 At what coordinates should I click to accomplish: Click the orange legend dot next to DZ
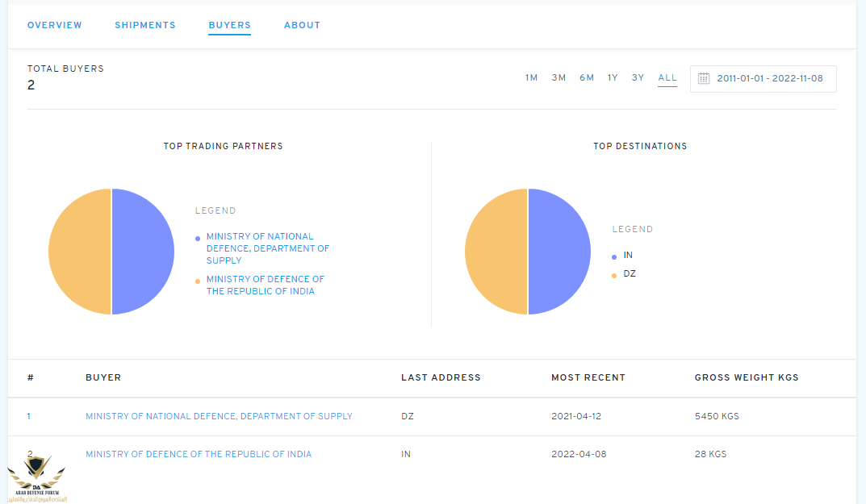[x=614, y=275]
